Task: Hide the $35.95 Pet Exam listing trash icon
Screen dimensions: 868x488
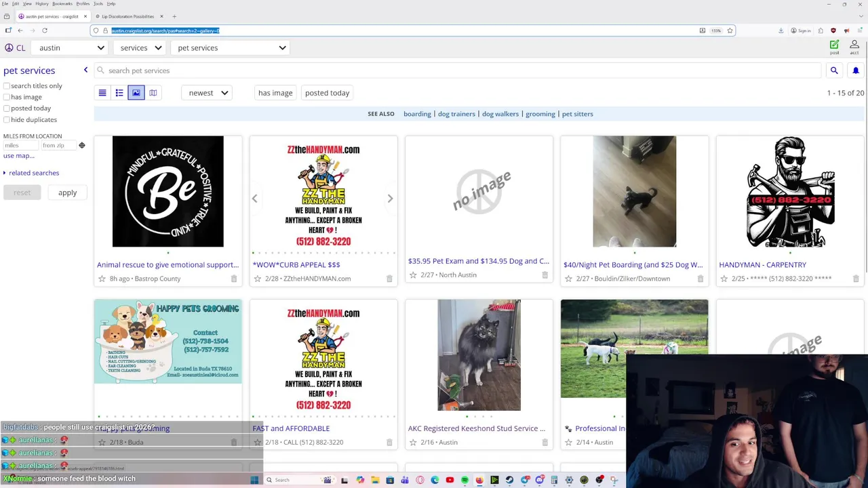Action: [x=545, y=274]
